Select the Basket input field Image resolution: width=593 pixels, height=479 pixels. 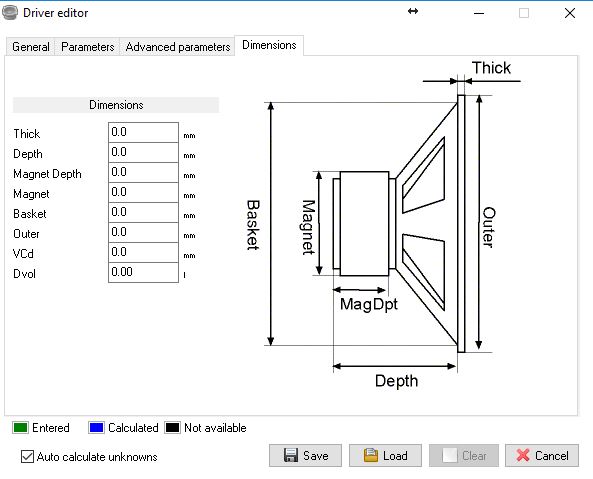[x=143, y=212]
